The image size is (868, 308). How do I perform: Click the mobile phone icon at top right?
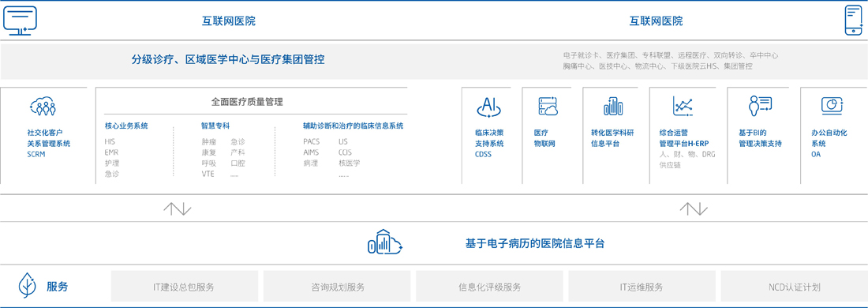(853, 21)
